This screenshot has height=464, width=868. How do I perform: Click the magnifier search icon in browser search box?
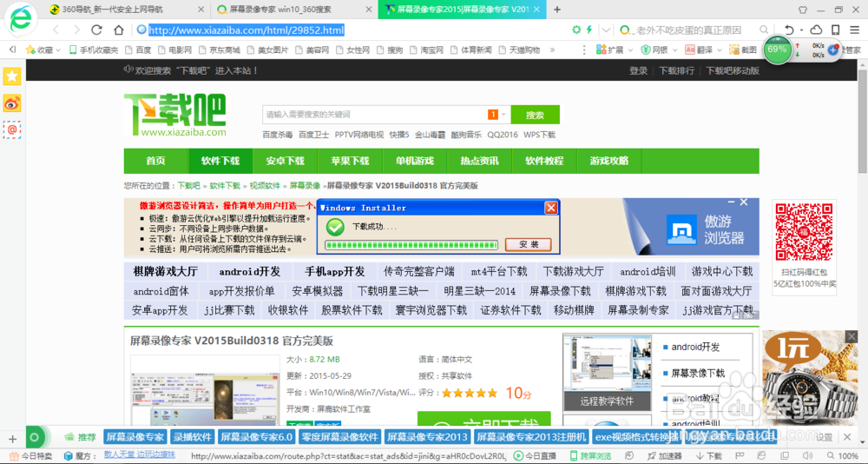[x=764, y=30]
